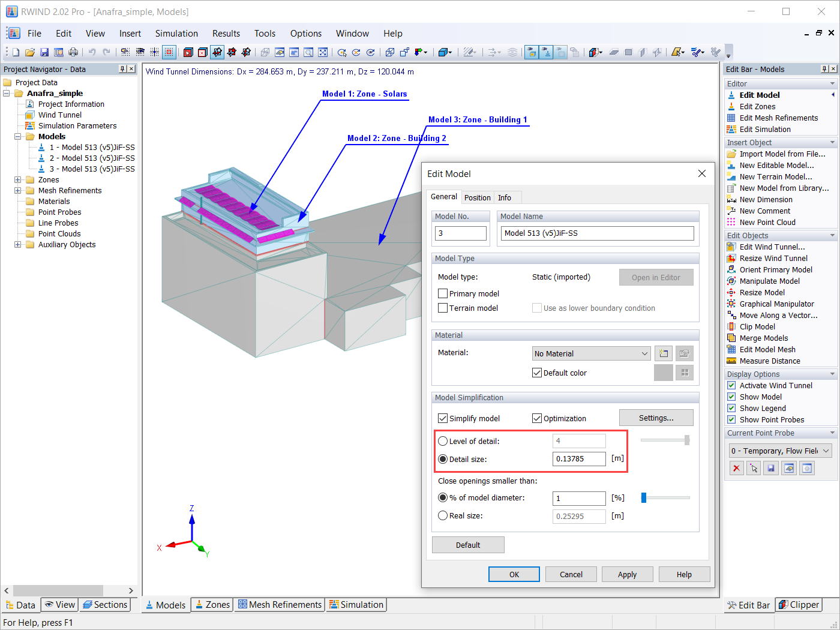Click the Print icon in the toolbar
Viewport: 840px width, 630px height.
pos(73,52)
